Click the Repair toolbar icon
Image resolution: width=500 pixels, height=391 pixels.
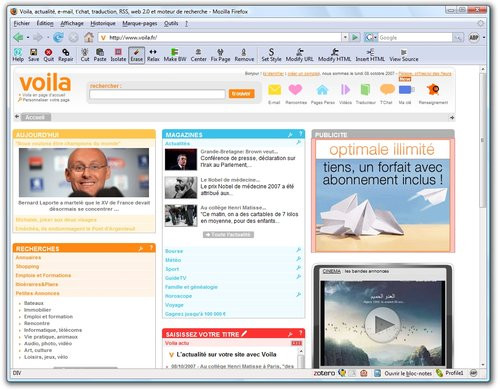66,55
